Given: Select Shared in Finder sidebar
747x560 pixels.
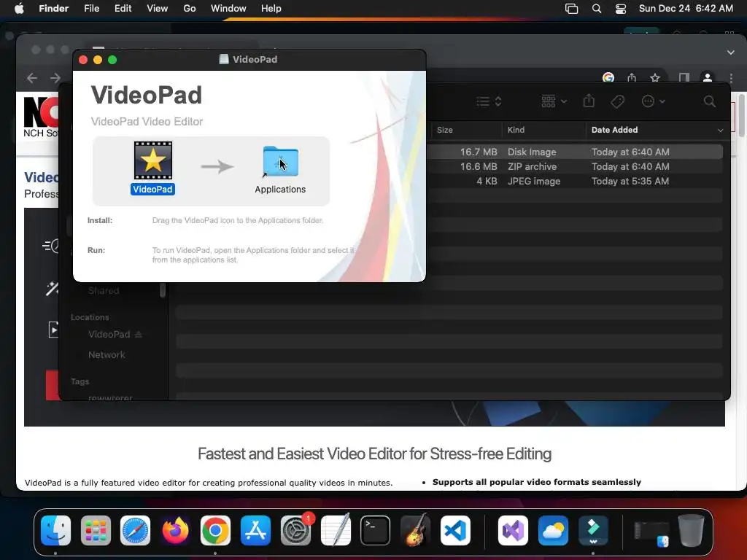Looking at the screenshot, I should pyautogui.click(x=104, y=290).
